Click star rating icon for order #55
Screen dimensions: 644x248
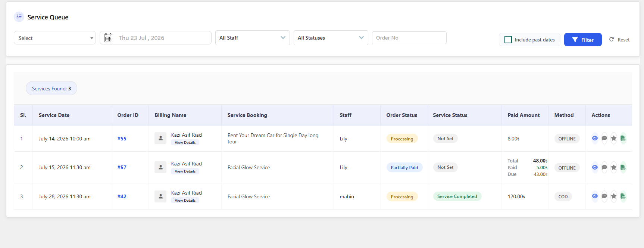pyautogui.click(x=613, y=138)
